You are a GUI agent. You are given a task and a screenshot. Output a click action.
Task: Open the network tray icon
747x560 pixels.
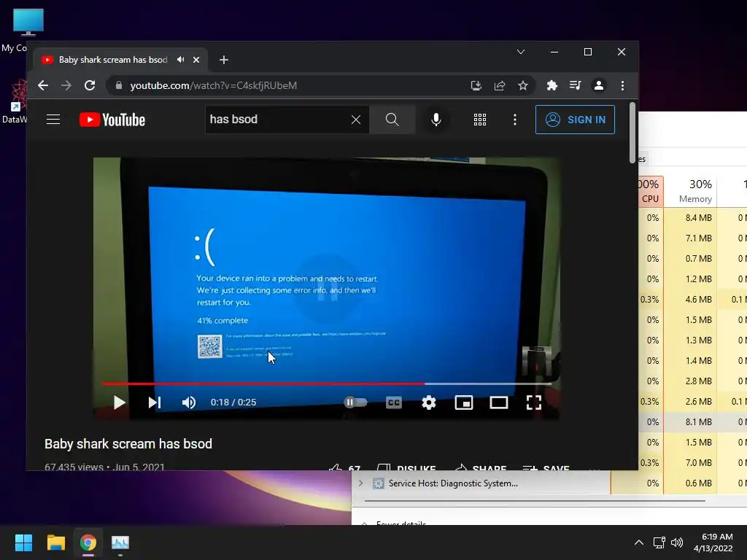tap(659, 542)
